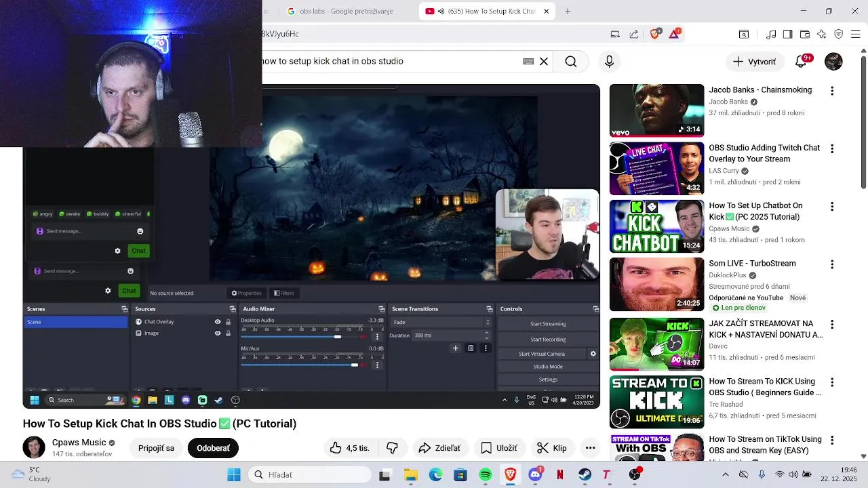
Task: Click the Vytvoriť create button
Action: tap(754, 62)
